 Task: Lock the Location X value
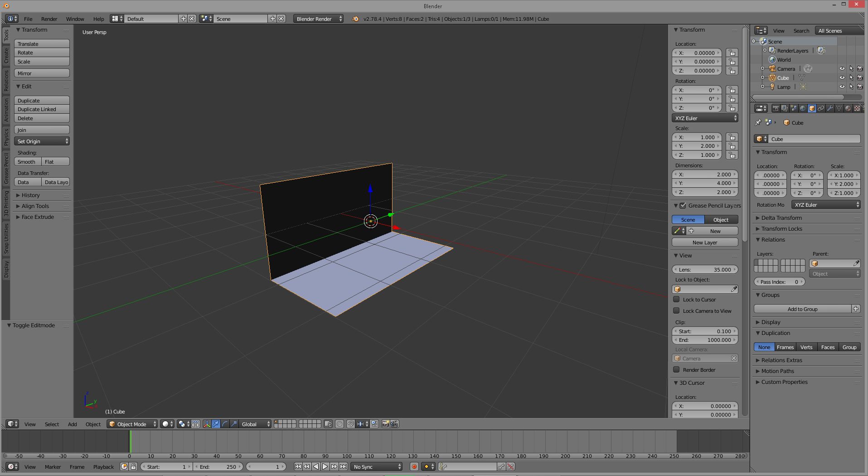coord(732,53)
